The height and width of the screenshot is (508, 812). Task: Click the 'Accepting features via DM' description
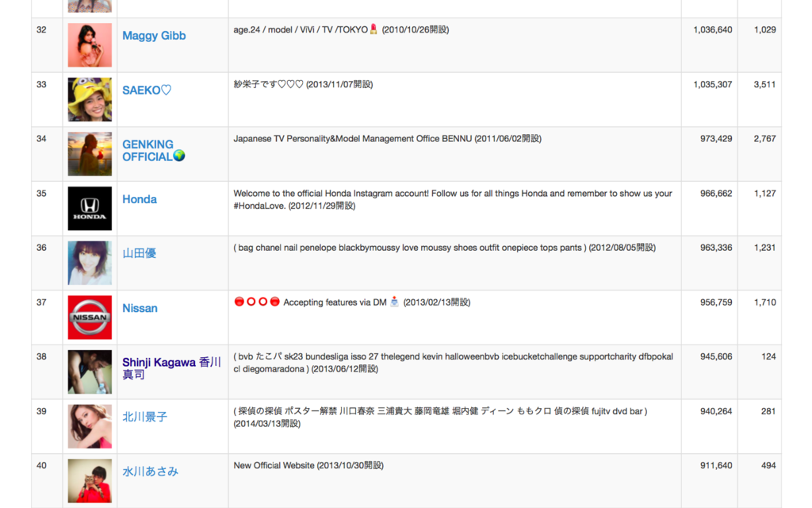(x=352, y=302)
